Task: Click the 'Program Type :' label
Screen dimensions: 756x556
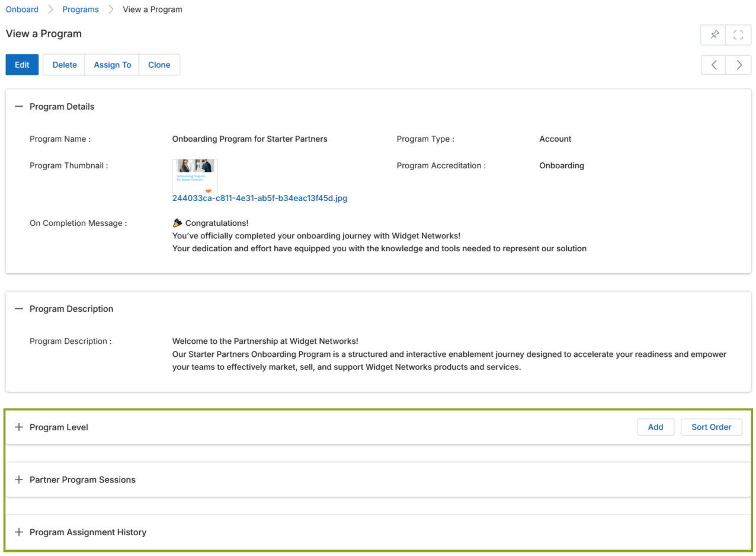Action: tap(425, 139)
